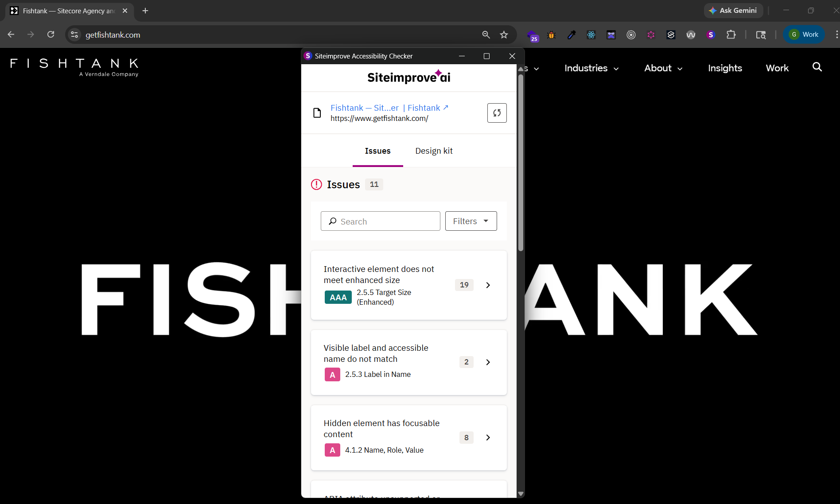Expand the Target Size enhanced issue details
The image size is (840, 504).
pos(488,285)
